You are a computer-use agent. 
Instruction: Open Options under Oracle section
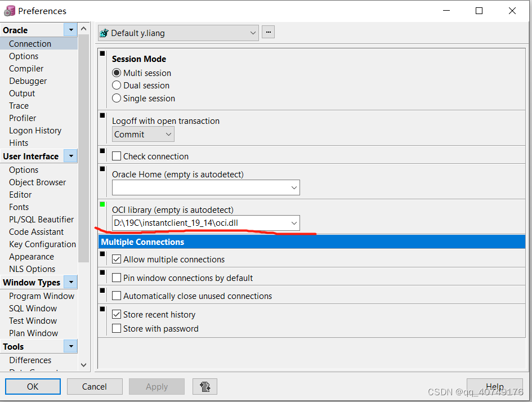(24, 56)
